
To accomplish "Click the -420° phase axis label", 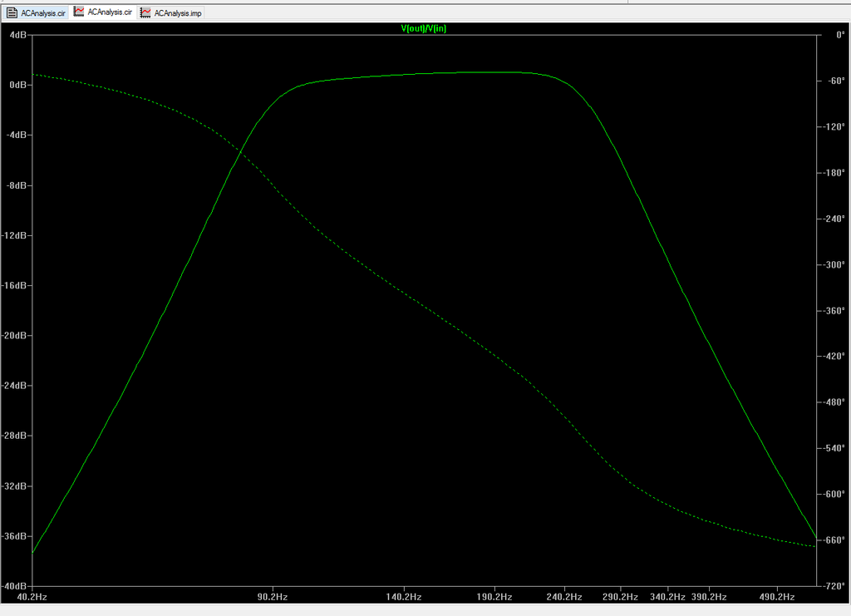I will pyautogui.click(x=834, y=356).
